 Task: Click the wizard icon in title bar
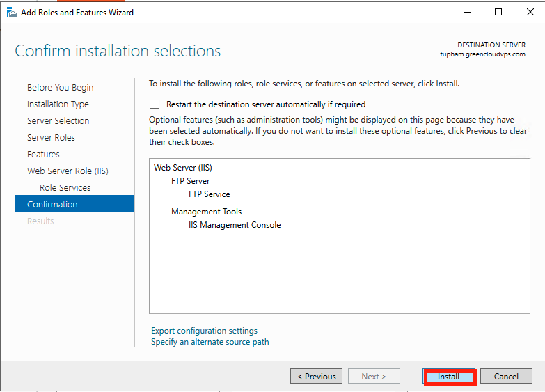coord(11,13)
